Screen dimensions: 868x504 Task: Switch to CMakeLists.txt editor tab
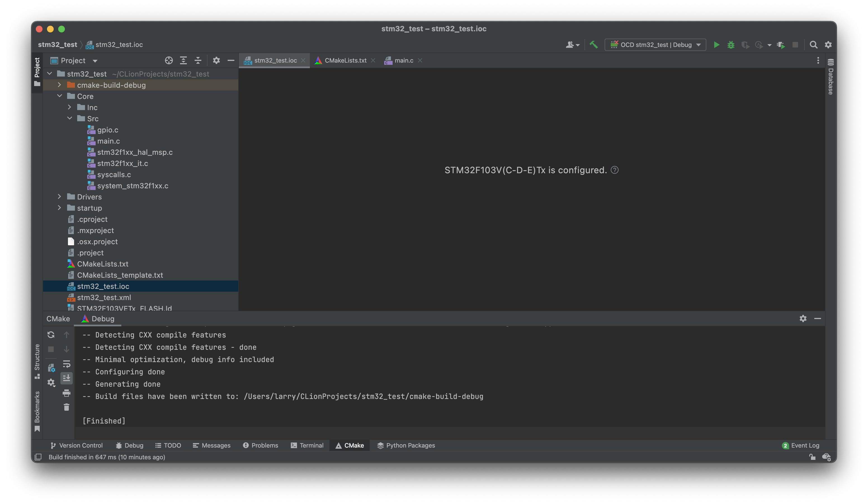[345, 61]
